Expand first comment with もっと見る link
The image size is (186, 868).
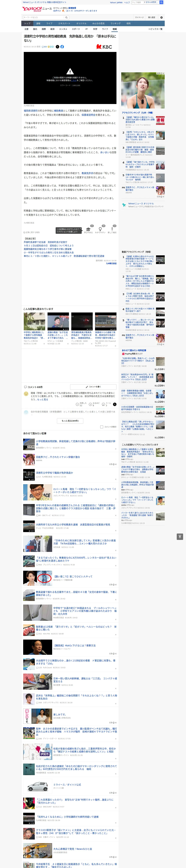pyautogui.click(x=43, y=400)
